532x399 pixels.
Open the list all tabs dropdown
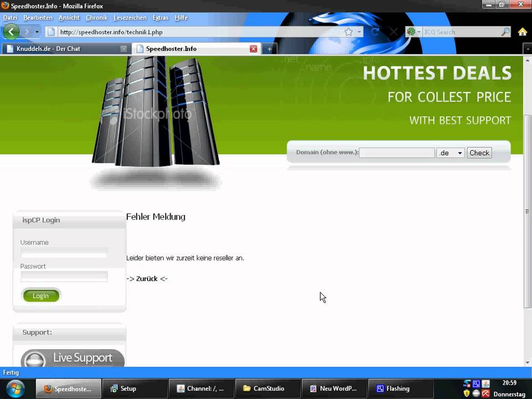click(528, 49)
